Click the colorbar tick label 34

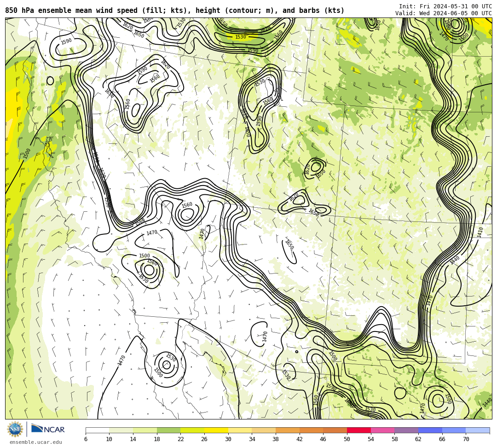[x=252, y=439]
